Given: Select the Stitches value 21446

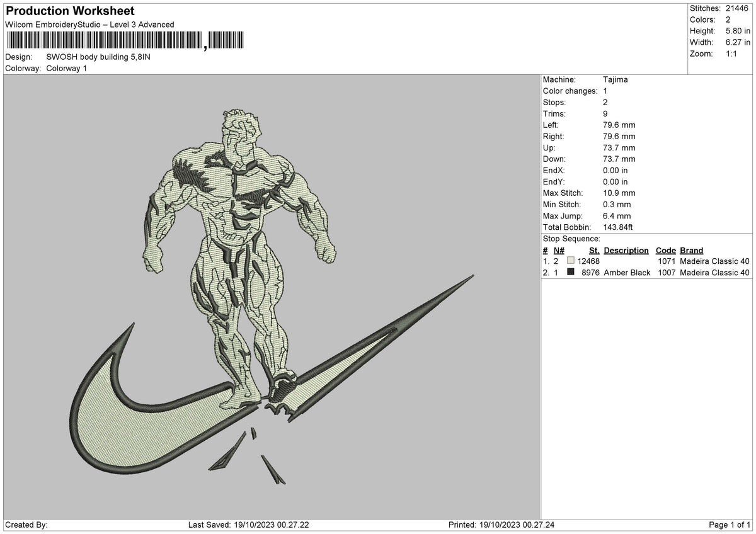Looking at the screenshot, I should (x=738, y=8).
